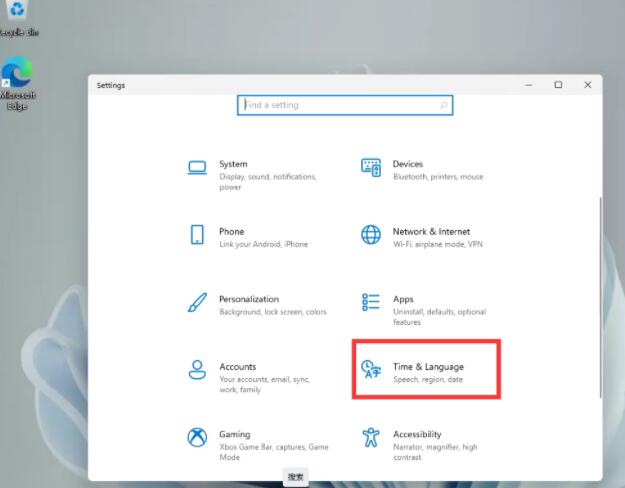Click the Time & Language heading
The image size is (625, 488).
point(428,367)
